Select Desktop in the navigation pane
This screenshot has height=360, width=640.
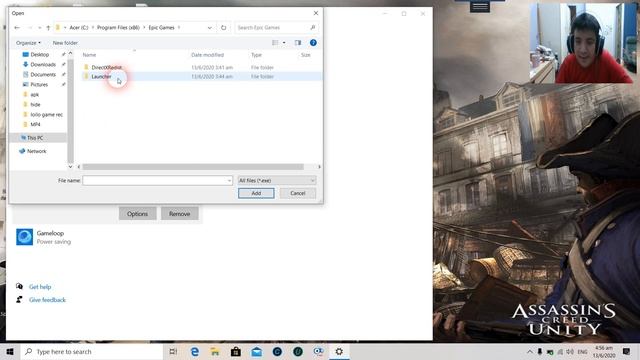click(40, 54)
